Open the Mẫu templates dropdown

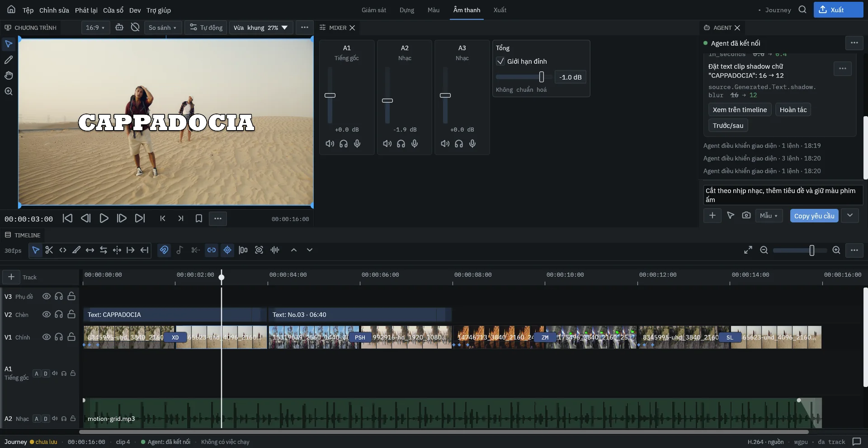click(x=769, y=216)
